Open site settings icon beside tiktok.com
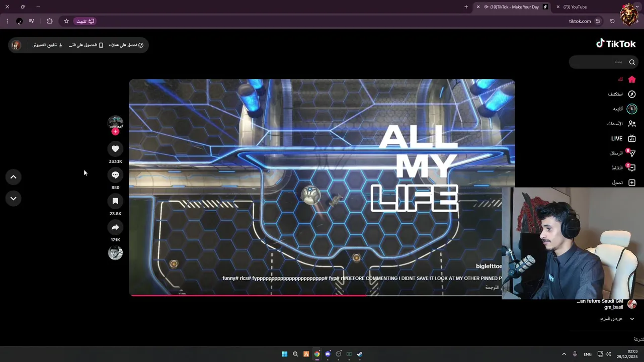The height and width of the screenshot is (362, 644). click(x=598, y=21)
